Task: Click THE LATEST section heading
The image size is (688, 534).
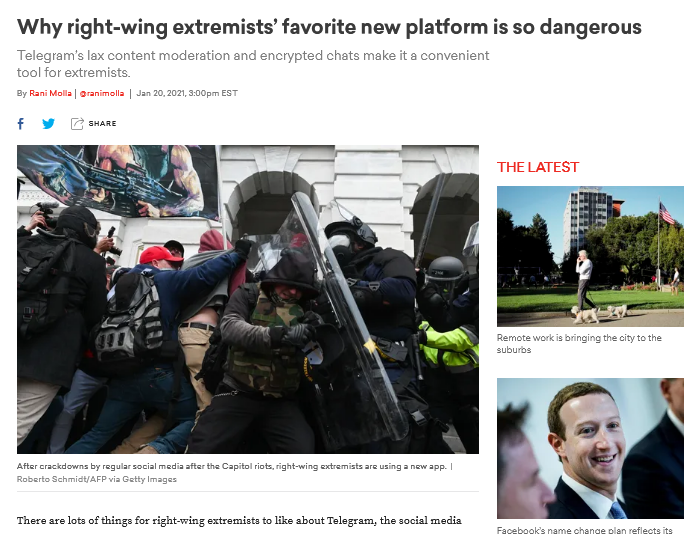Action: [x=538, y=167]
